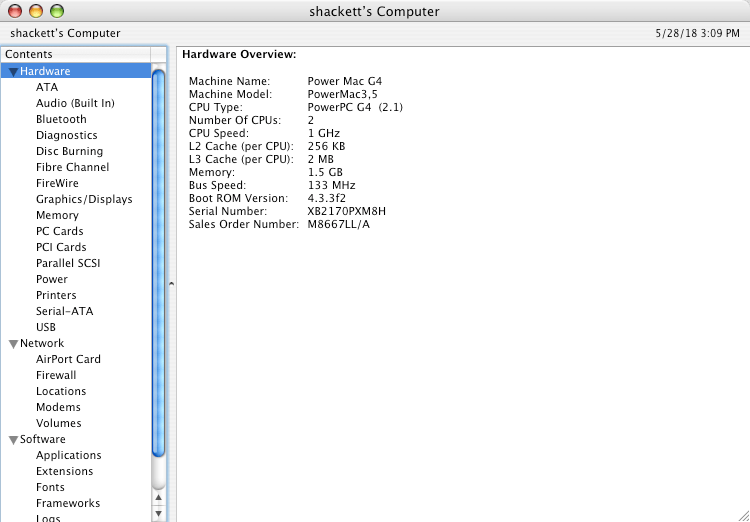Select Bluetooth in the sidebar
The image size is (750, 522).
(x=61, y=119)
